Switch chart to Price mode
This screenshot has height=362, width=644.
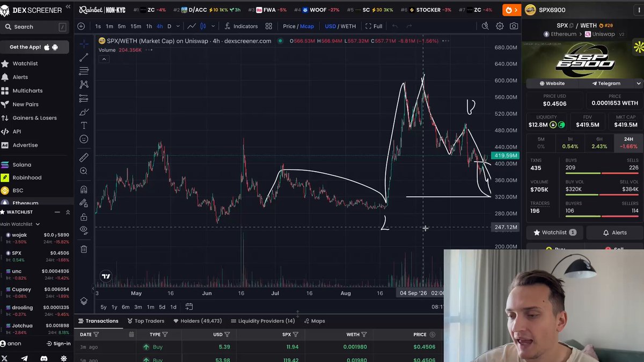289,26
